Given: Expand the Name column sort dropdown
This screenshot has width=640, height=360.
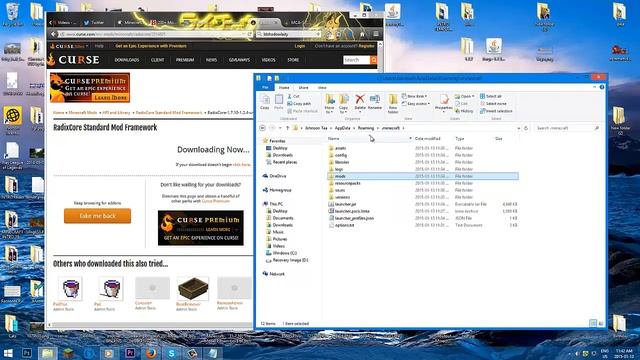Looking at the screenshot, I should 410,139.
